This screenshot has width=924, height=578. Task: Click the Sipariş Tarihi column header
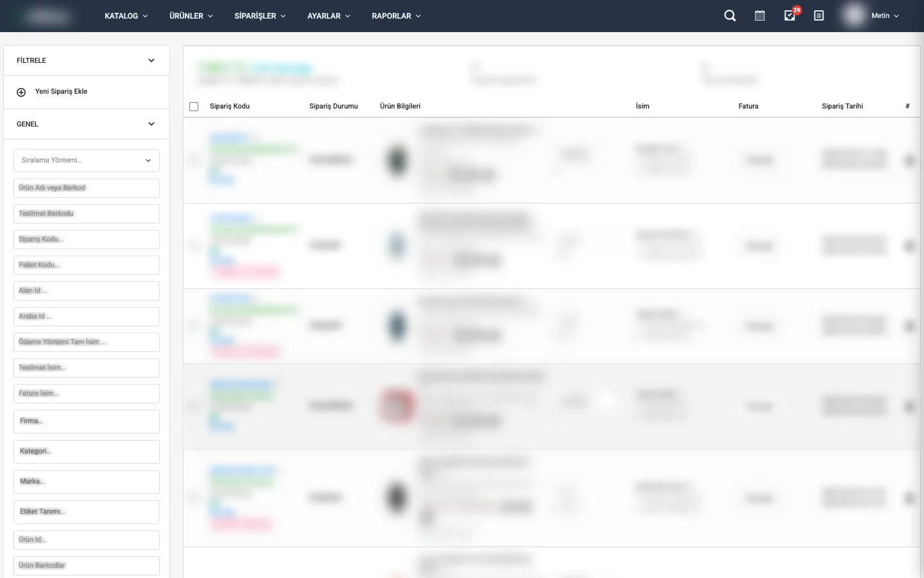tap(842, 107)
